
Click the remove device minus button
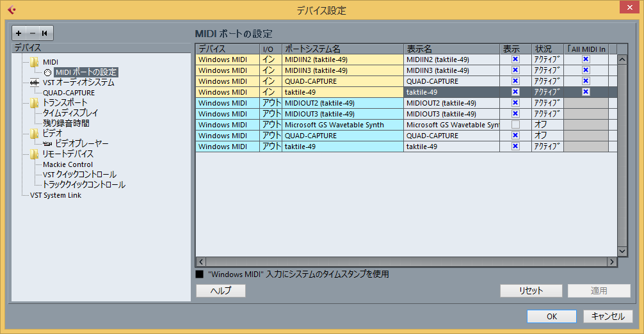(33, 33)
